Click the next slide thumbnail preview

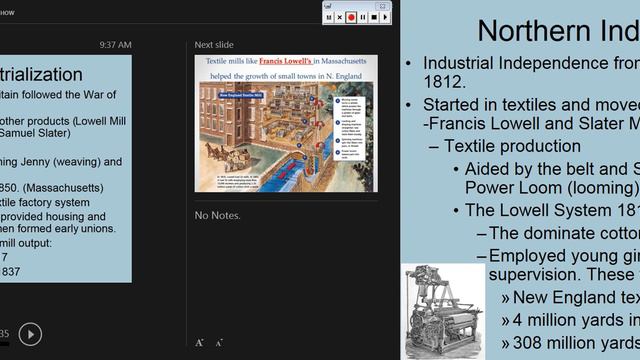[286, 124]
